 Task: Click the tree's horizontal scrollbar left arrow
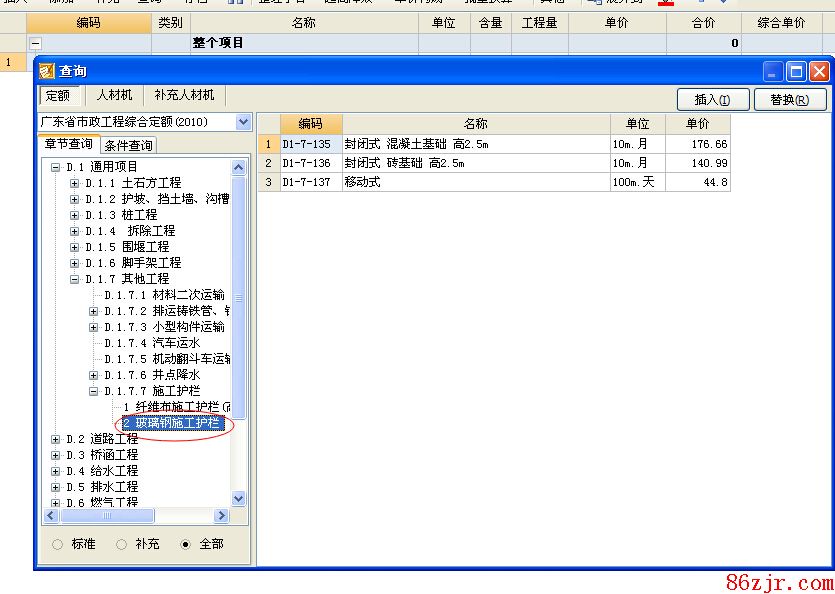[x=51, y=516]
